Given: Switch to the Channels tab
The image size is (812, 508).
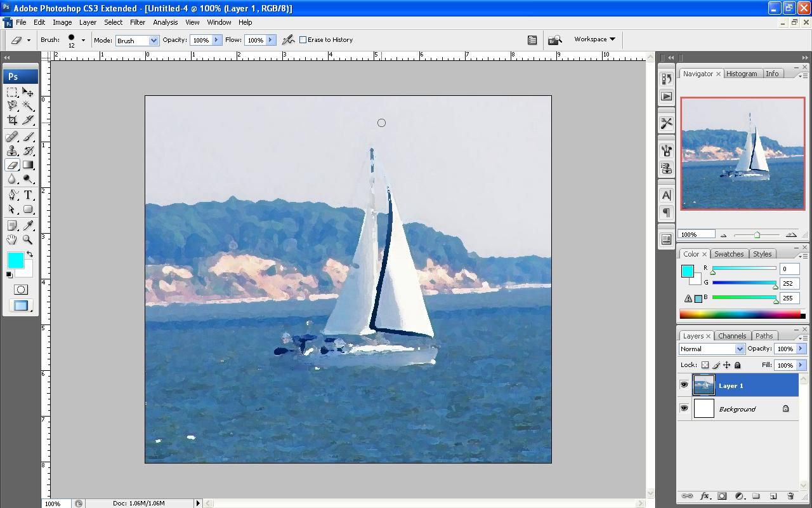Looking at the screenshot, I should [x=732, y=336].
